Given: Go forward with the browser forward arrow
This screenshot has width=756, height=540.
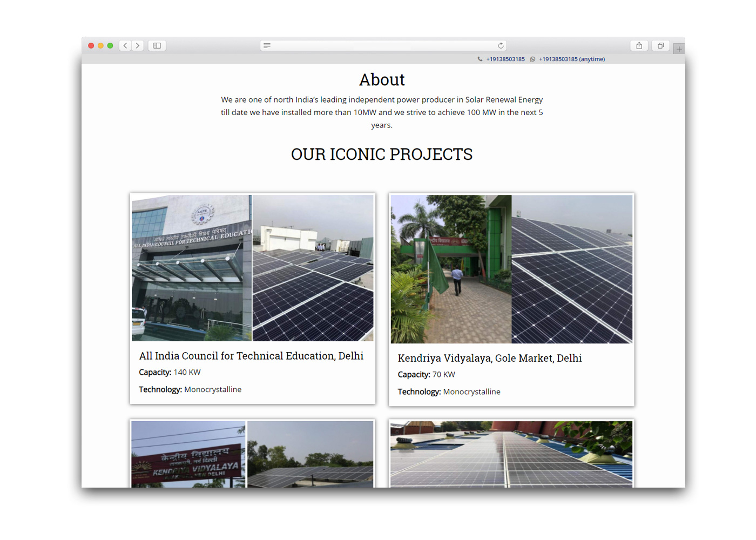Looking at the screenshot, I should (138, 45).
